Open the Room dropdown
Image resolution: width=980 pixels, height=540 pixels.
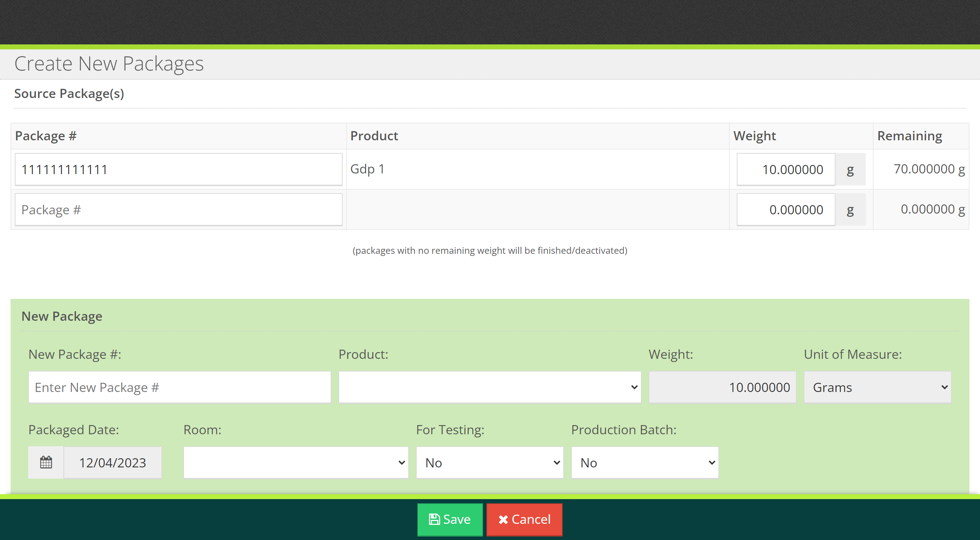296,462
